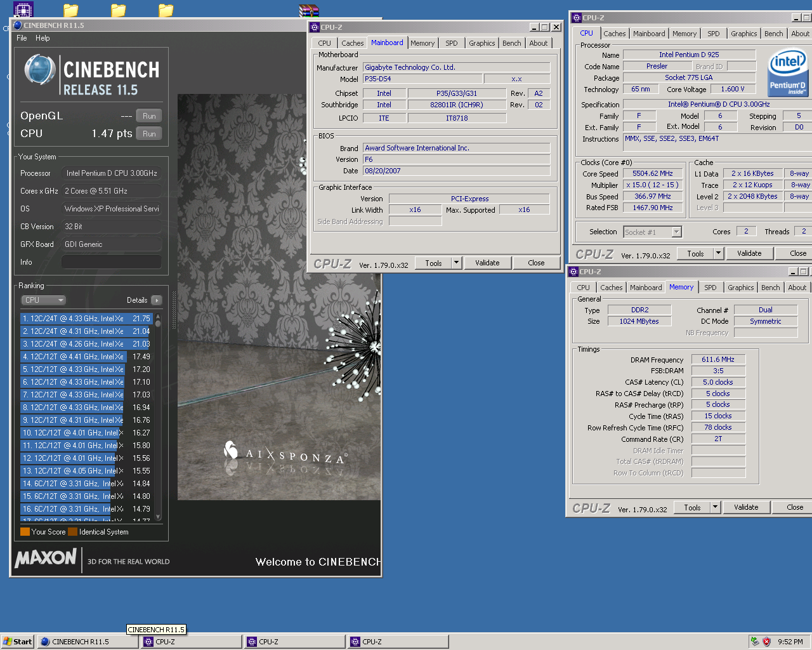812x650 pixels.
Task: Switch to Graphics tab in Mainboard CPU-Z window
Action: pyautogui.click(x=482, y=43)
